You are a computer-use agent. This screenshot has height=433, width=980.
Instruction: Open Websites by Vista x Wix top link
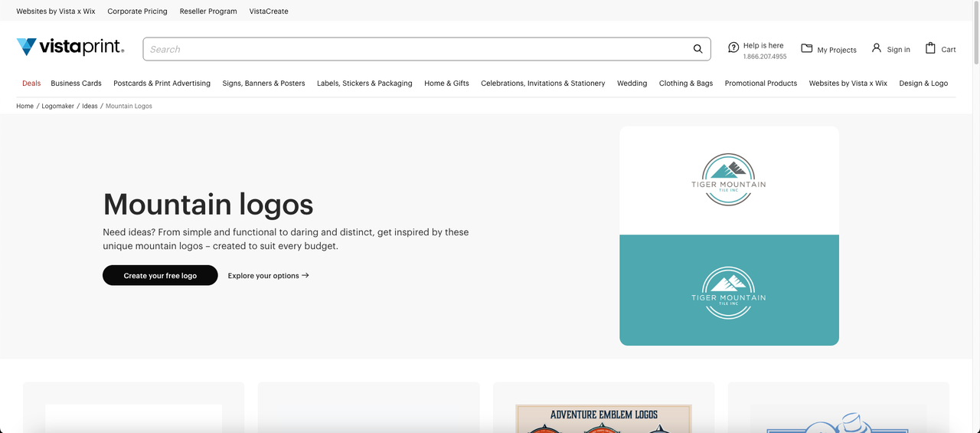[56, 11]
